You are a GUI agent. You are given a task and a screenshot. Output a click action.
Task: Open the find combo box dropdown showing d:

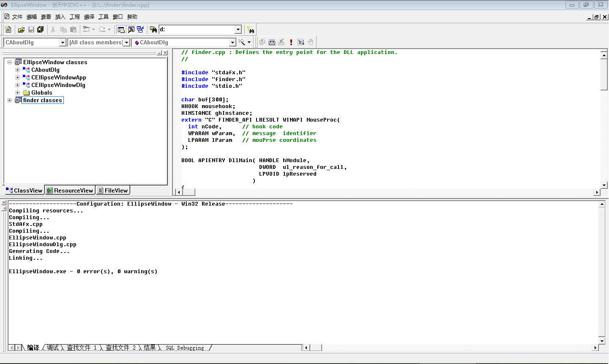click(238, 30)
